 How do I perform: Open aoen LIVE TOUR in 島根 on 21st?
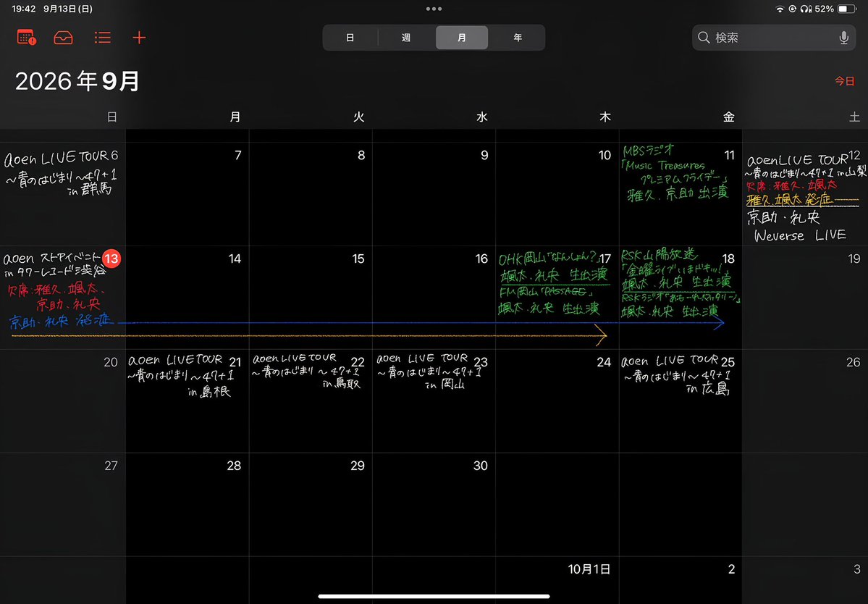(180, 376)
